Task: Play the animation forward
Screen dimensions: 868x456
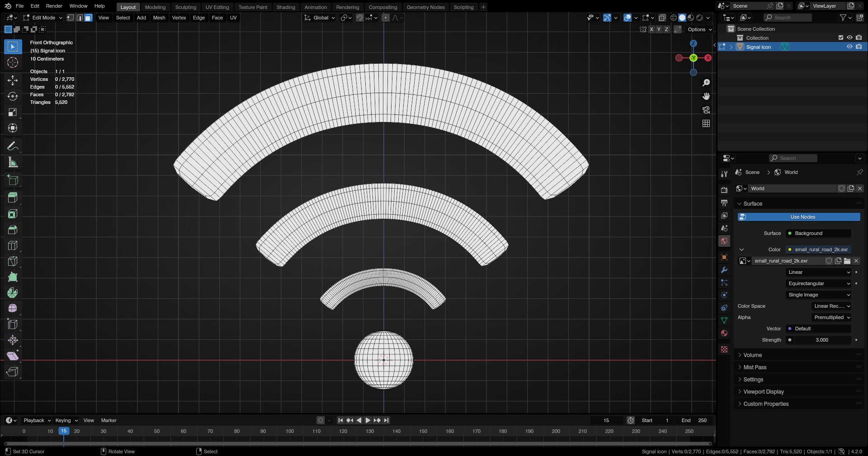Action: point(368,420)
